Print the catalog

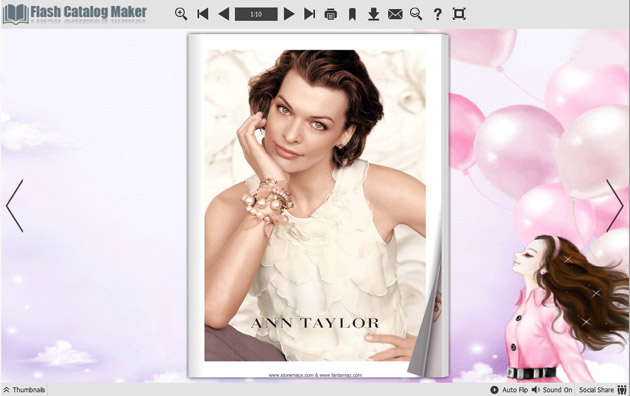click(x=331, y=14)
